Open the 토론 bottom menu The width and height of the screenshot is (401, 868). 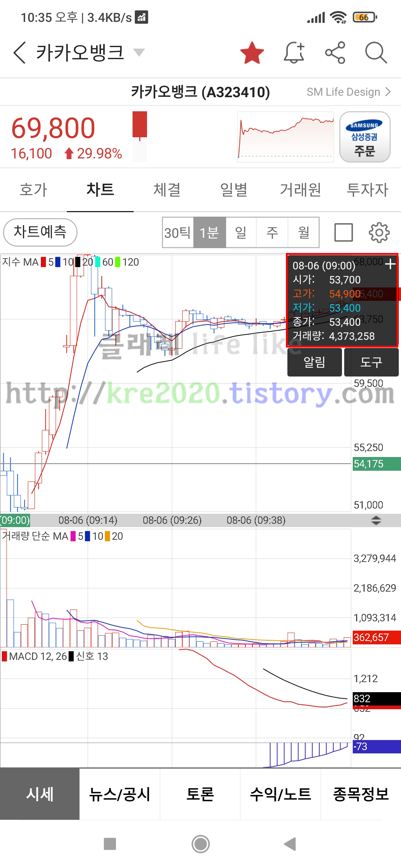[200, 794]
